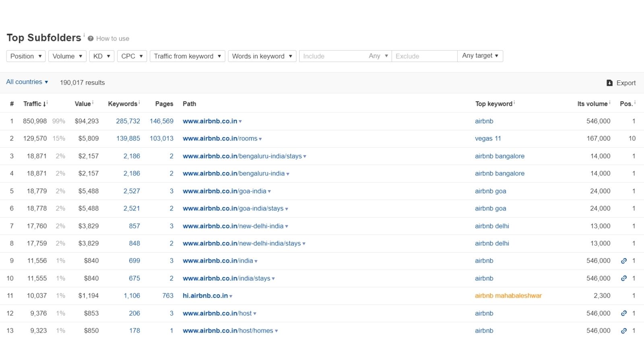The width and height of the screenshot is (644, 362).
Task: Click the How to use help icon
Action: [91, 39]
